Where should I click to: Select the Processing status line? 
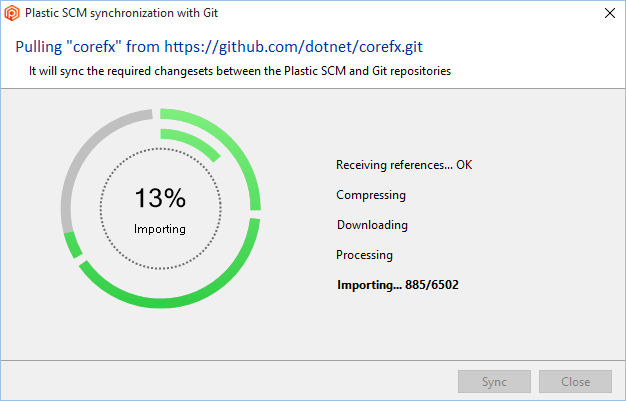pyautogui.click(x=365, y=255)
